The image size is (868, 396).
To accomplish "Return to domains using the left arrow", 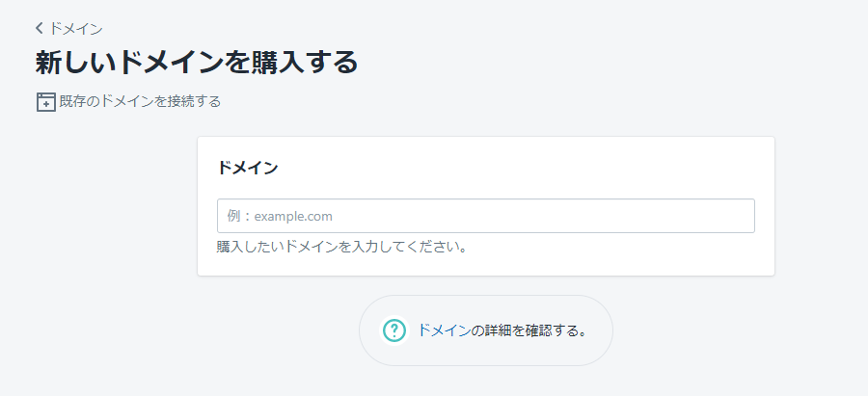I will tap(40, 28).
